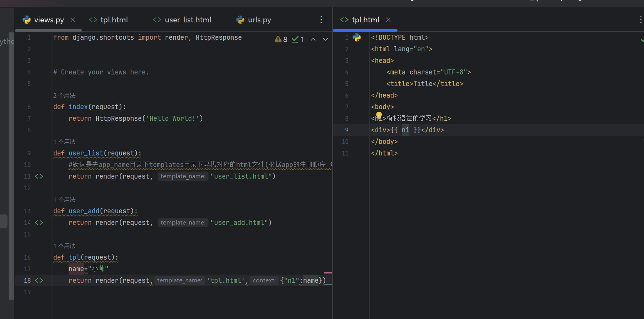This screenshot has height=319, width=644.
Task: Click the <title>Title</title> line
Action: tap(425, 84)
